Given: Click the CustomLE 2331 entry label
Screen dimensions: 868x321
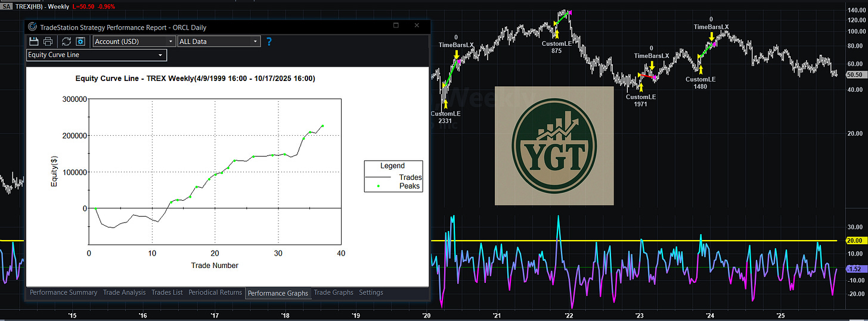Looking at the screenshot, I should [x=445, y=117].
